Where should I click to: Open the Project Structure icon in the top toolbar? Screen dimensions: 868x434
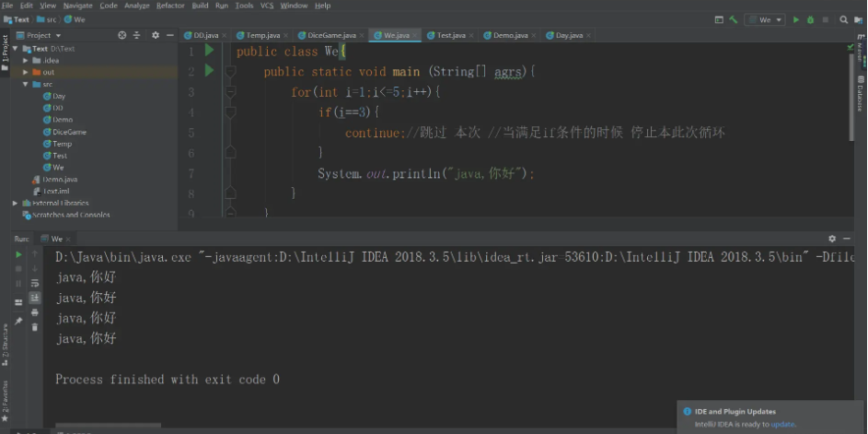pos(858,20)
